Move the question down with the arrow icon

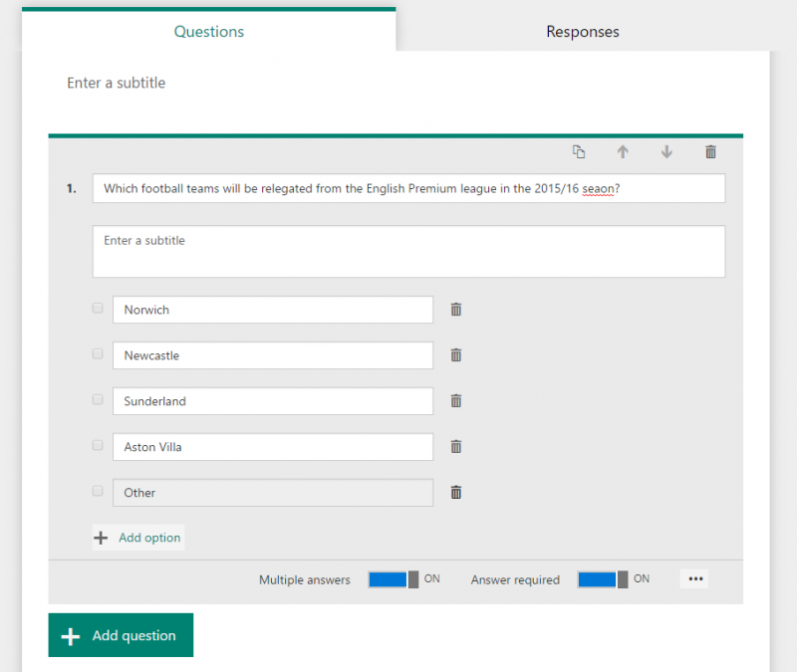[666, 151]
